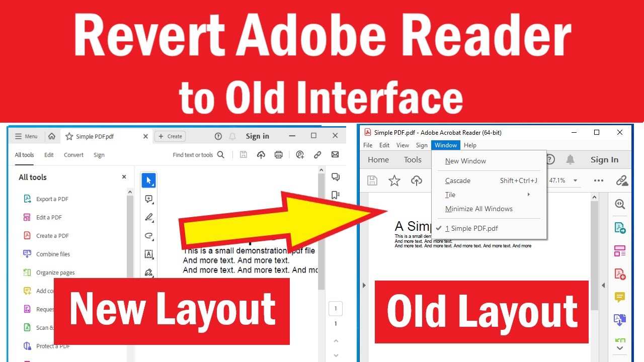644x362 pixels.
Task: Click document scrollbar in new layout window
Action: click(x=321, y=231)
